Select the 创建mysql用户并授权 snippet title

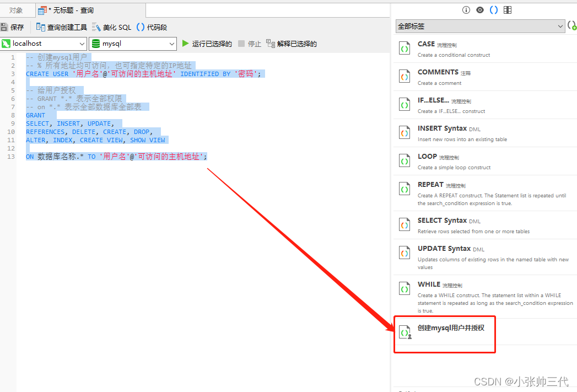point(451,328)
